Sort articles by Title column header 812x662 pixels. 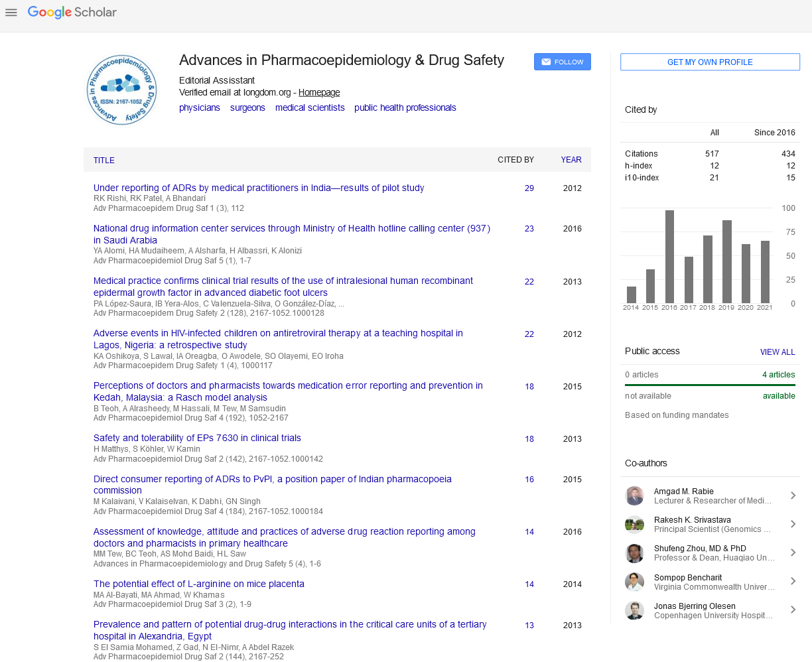[104, 161]
